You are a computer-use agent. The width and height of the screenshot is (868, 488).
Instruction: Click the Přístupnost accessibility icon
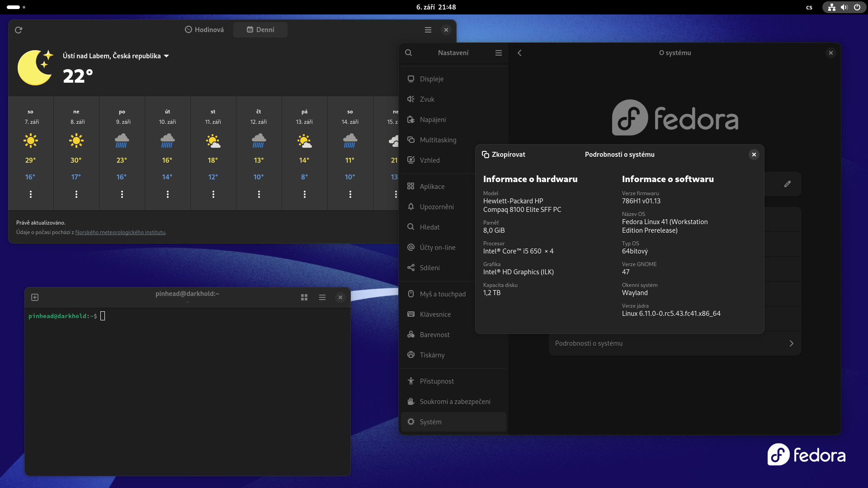(x=411, y=381)
